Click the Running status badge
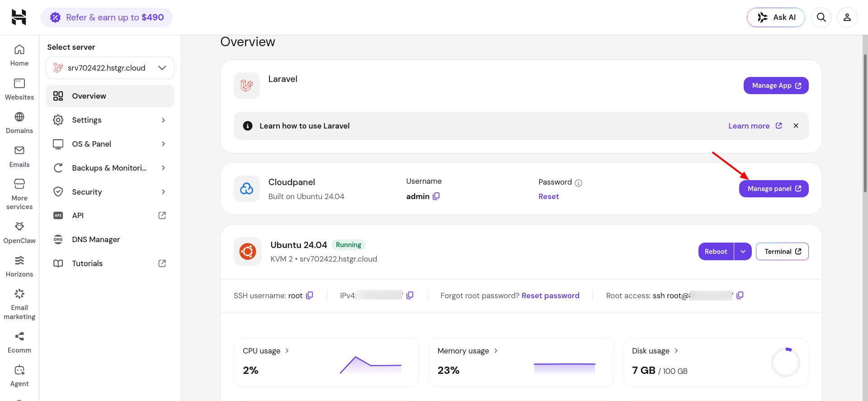Screen dimensions: 868x401 pos(349,245)
